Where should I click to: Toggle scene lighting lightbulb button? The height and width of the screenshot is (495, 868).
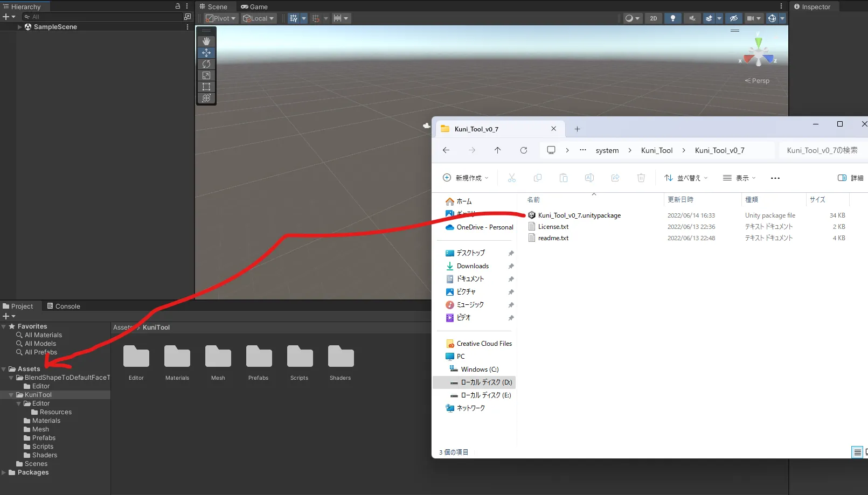click(x=672, y=18)
